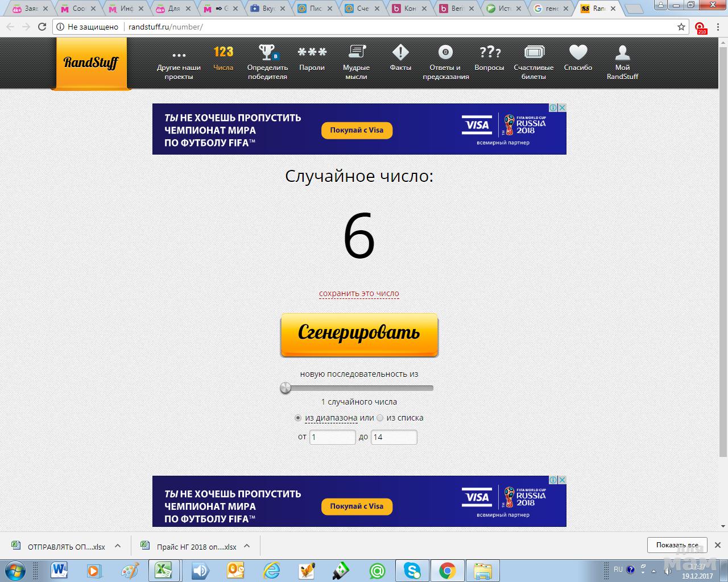Open the Мудрые мысли section
The height and width of the screenshot is (582, 728).
[x=356, y=53]
